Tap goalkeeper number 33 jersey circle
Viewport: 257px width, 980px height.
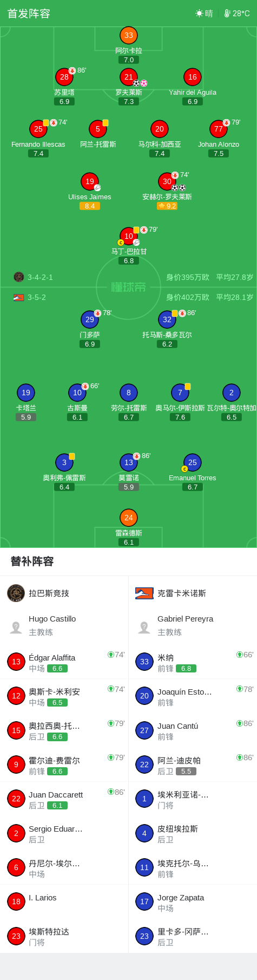click(129, 35)
